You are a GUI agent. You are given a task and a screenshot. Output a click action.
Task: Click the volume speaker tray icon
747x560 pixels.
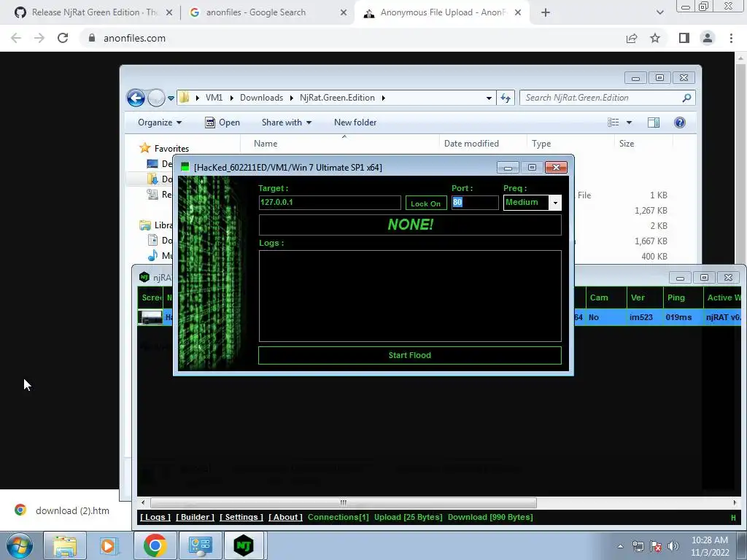click(673, 546)
